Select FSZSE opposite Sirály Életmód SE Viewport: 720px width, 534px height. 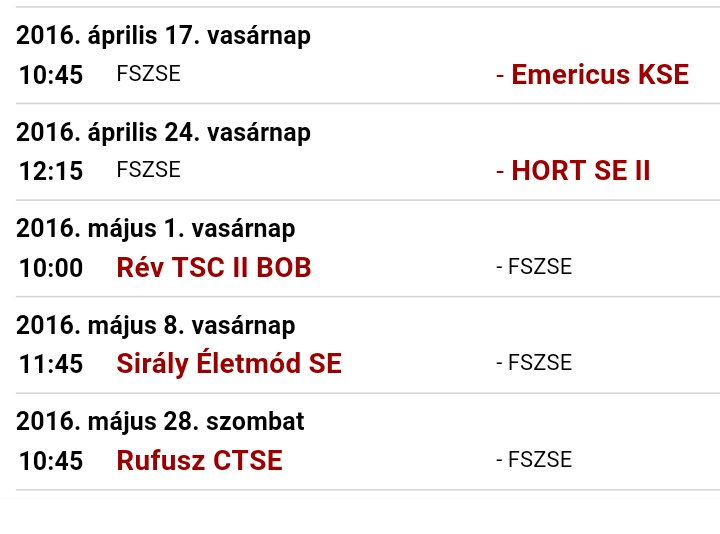539,364
